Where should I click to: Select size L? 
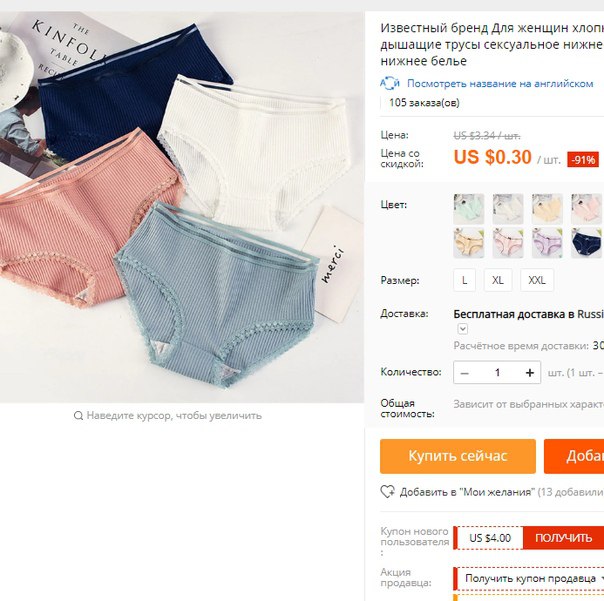(x=465, y=280)
